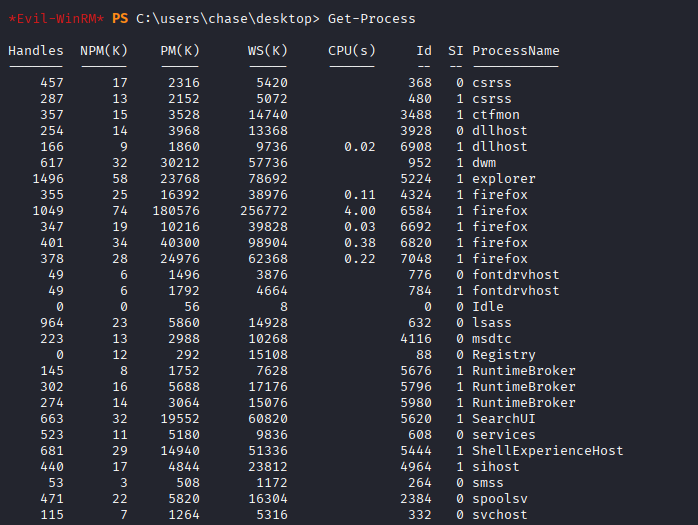Click the dllhost name in row 3928
The image size is (698, 525).
point(499,131)
